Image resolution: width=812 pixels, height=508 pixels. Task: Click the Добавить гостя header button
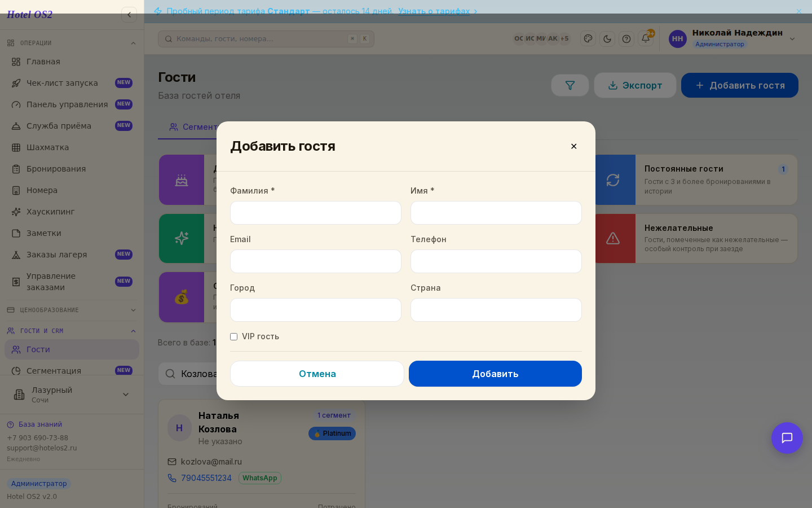pyautogui.click(x=740, y=85)
